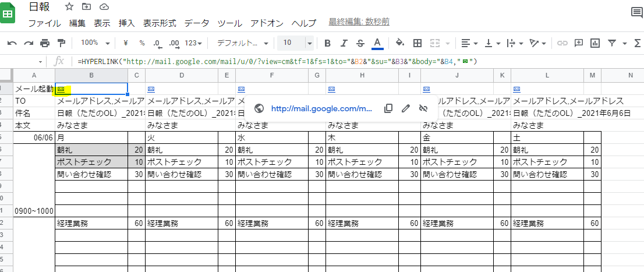Open name box dropdown arrow
Image resolution: width=644 pixels, height=272 pixels.
pyautogui.click(x=41, y=62)
